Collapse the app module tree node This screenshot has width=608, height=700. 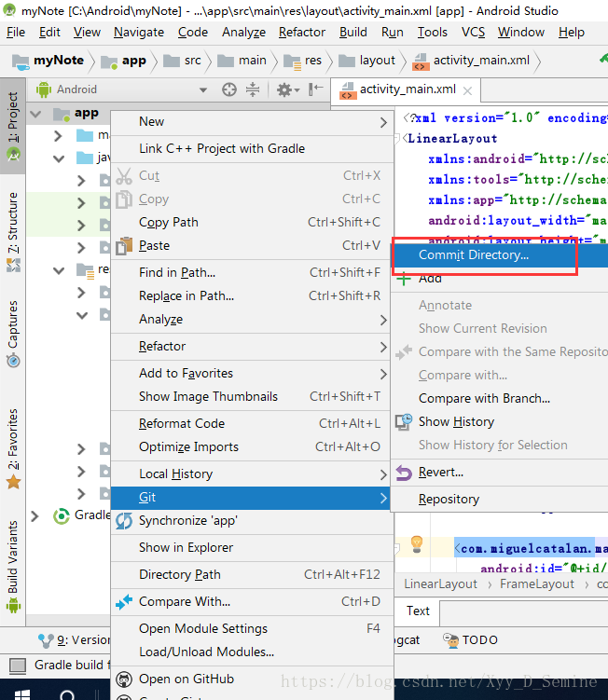pyautogui.click(x=35, y=114)
